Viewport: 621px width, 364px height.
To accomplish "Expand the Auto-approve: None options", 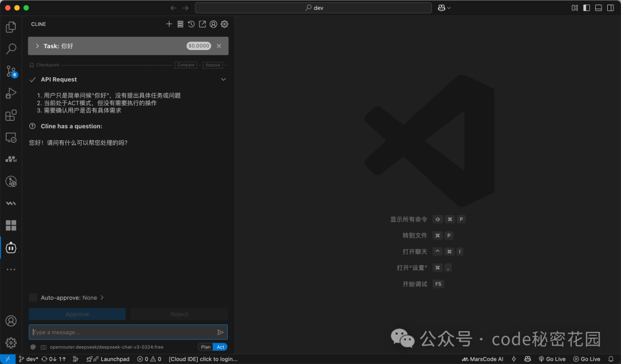I will tap(102, 297).
